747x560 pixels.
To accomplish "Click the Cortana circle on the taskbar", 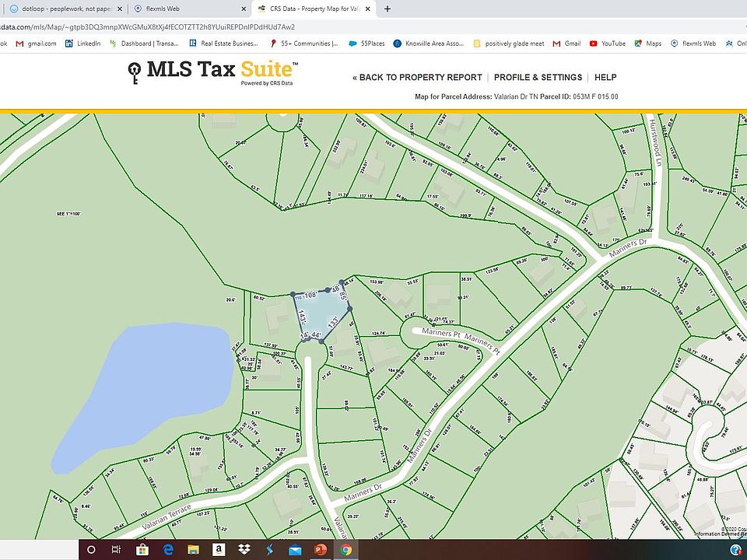I will point(91,550).
